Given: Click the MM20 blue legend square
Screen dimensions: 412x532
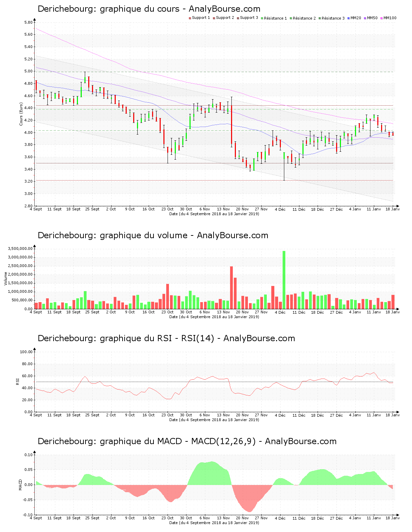Looking at the screenshot, I should click(x=348, y=18).
